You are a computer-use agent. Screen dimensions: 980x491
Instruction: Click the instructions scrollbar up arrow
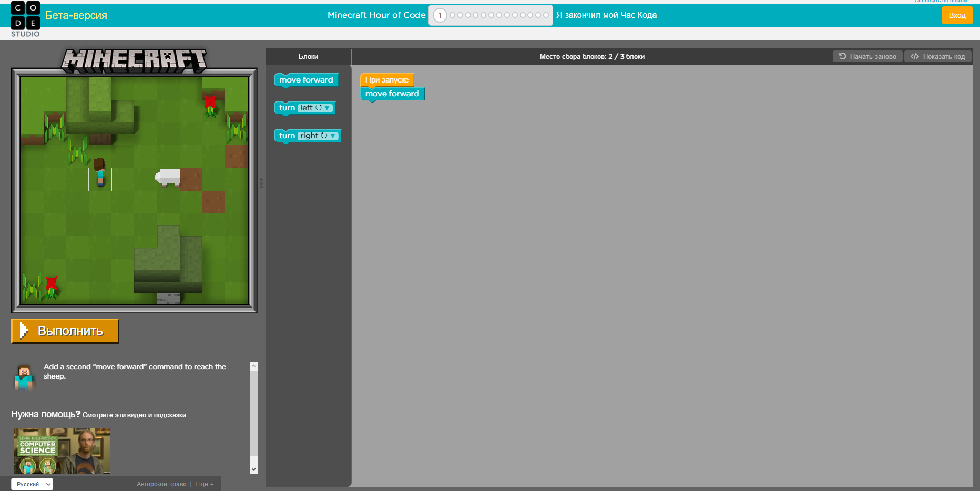click(254, 366)
